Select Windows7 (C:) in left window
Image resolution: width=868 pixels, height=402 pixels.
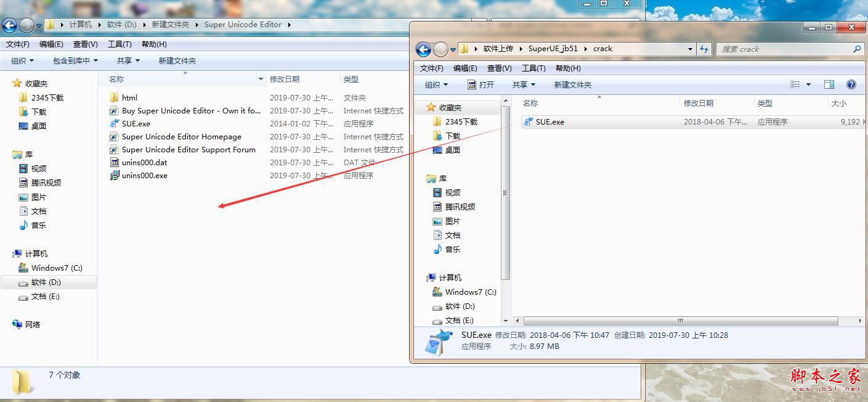[50, 268]
